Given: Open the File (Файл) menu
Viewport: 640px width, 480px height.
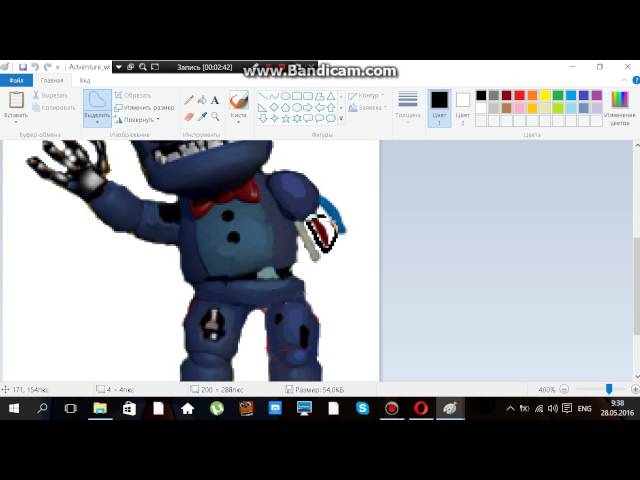Looking at the screenshot, I should [16, 80].
